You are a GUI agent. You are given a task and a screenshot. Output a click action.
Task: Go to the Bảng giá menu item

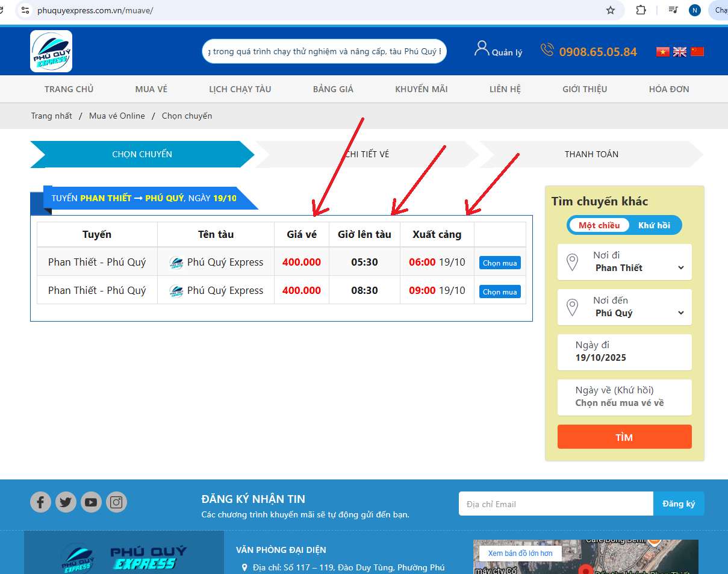tap(333, 89)
